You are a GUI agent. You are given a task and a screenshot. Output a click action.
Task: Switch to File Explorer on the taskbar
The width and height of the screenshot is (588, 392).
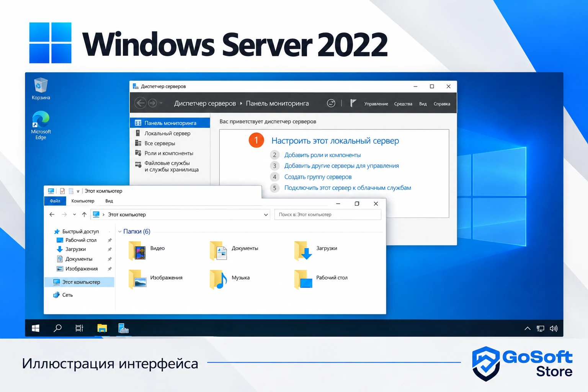coord(102,328)
